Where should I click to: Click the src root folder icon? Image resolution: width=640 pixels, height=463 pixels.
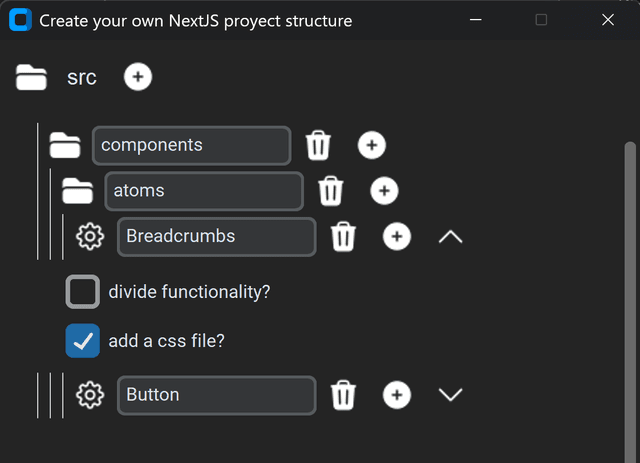pyautogui.click(x=32, y=77)
